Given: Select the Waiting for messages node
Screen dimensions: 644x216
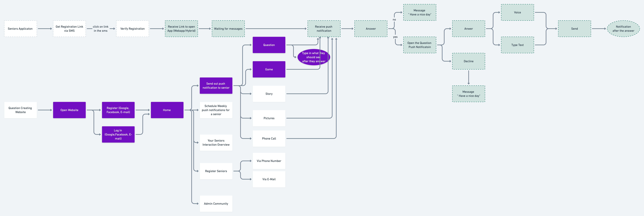Looking at the screenshot, I should tap(228, 29).
